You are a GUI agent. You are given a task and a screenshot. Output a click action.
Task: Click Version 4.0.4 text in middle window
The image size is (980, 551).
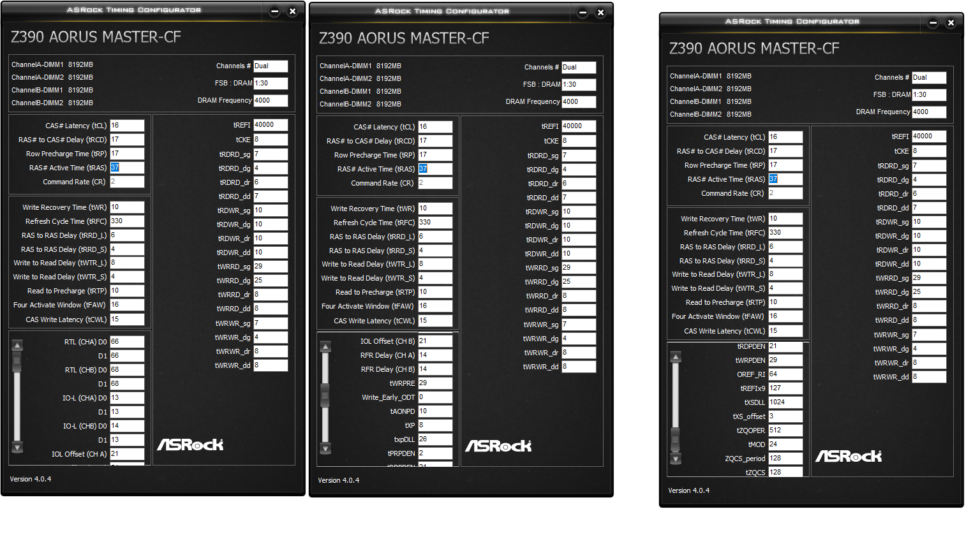(339, 480)
